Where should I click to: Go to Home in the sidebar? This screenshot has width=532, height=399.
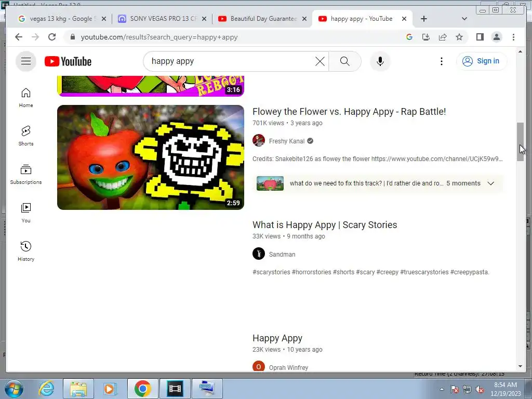pos(26,98)
